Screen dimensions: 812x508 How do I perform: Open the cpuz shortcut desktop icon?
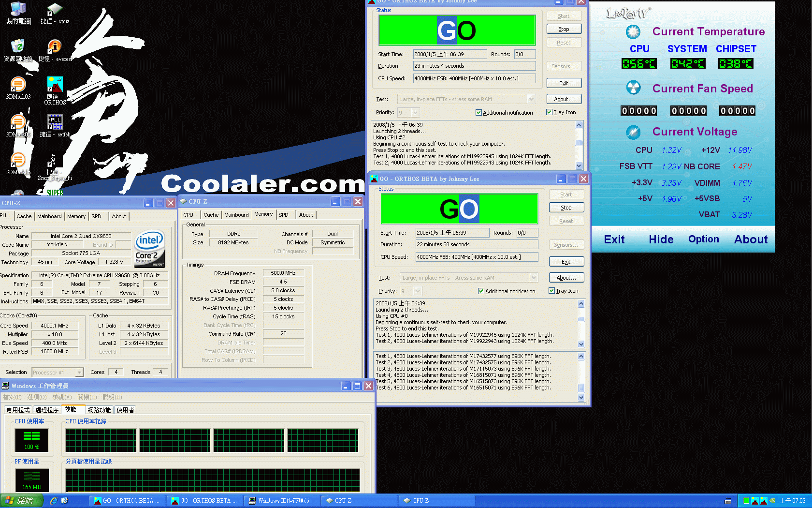click(55, 13)
